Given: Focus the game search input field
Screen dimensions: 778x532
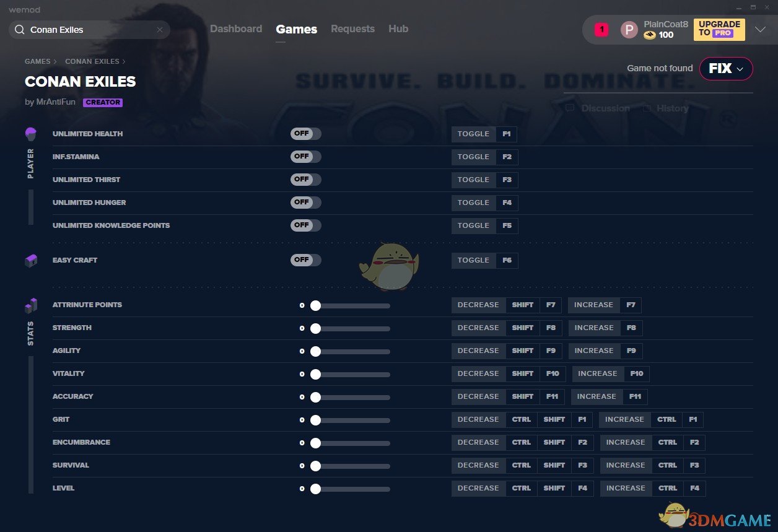Looking at the screenshot, I should 89,30.
